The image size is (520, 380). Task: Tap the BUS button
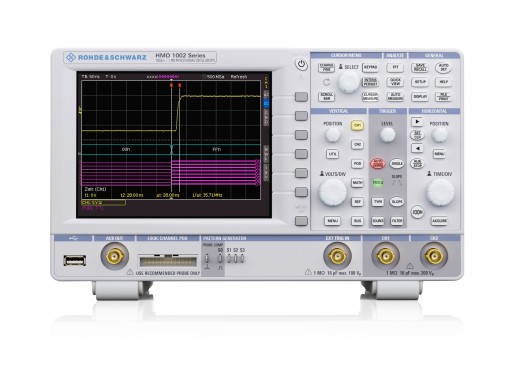click(357, 221)
